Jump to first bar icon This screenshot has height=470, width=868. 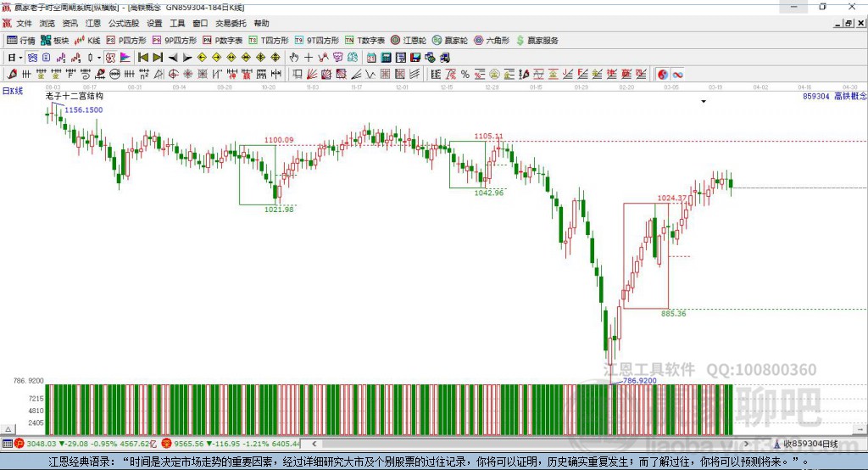coord(143,58)
